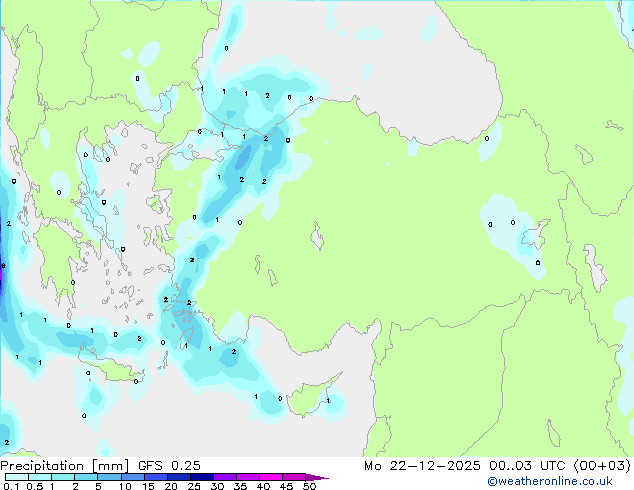The image size is (634, 490).
Task: Click the '10' legend scale label
Action: [125, 486]
